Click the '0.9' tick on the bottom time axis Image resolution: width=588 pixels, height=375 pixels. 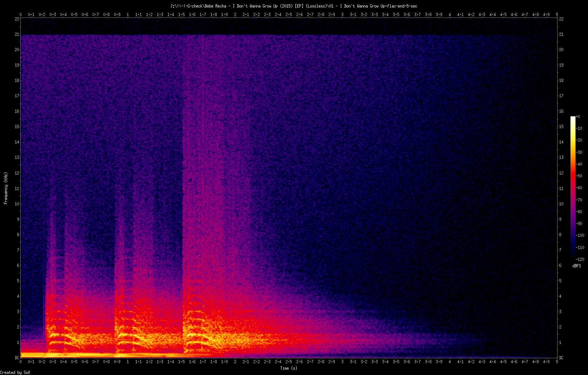(117, 362)
